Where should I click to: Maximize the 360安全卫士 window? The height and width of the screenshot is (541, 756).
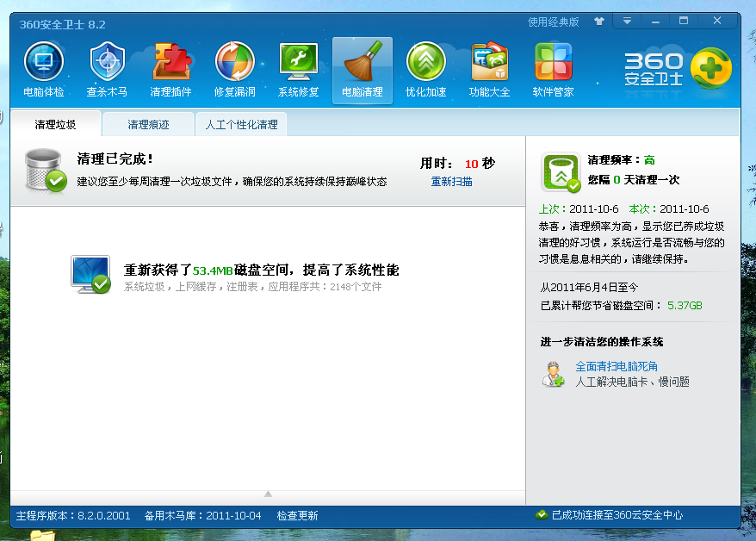click(683, 22)
